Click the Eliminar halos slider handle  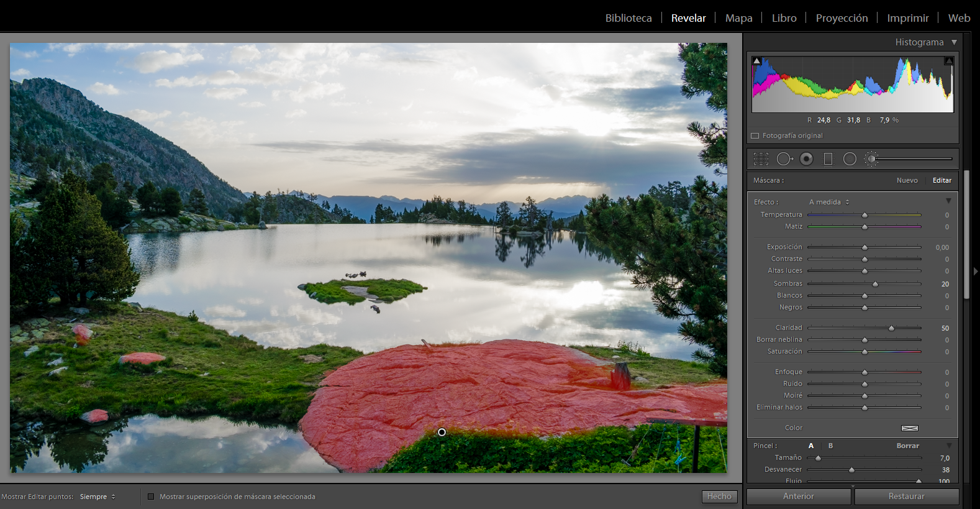tap(864, 408)
